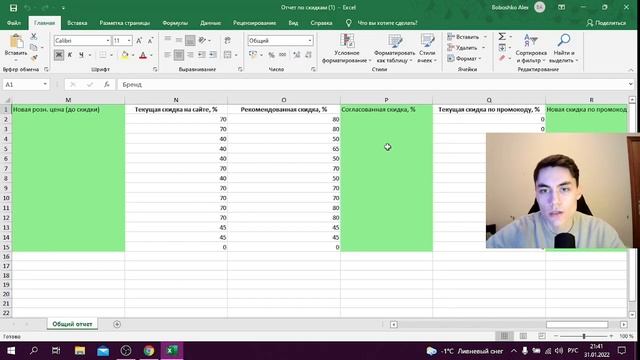Viewport: 640px width, 360px height.
Task: Click the Clear eraser icon
Action: coord(502,58)
